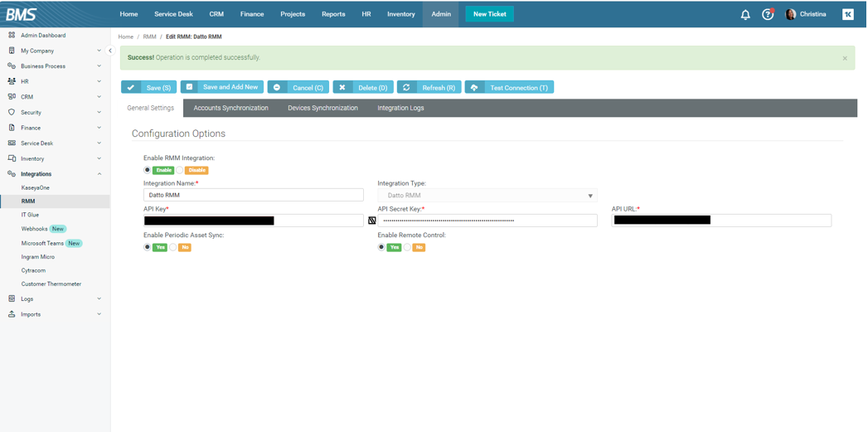The width and height of the screenshot is (868, 432).
Task: Open IT Glue in the sidebar
Action: [x=30, y=215]
